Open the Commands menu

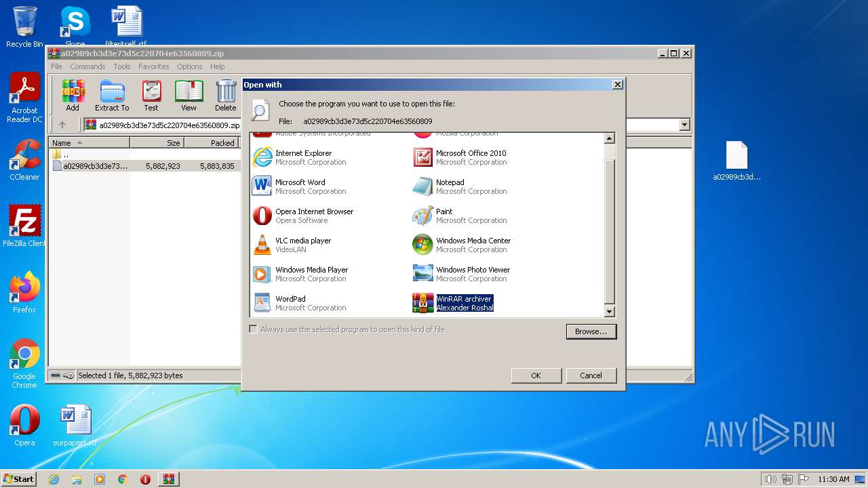click(87, 66)
